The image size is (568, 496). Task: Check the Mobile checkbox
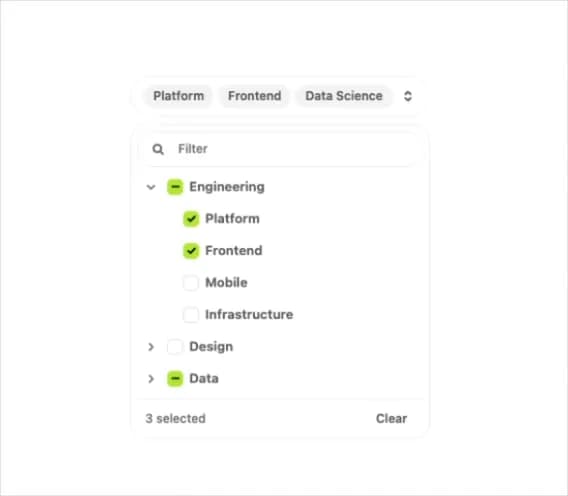191,283
